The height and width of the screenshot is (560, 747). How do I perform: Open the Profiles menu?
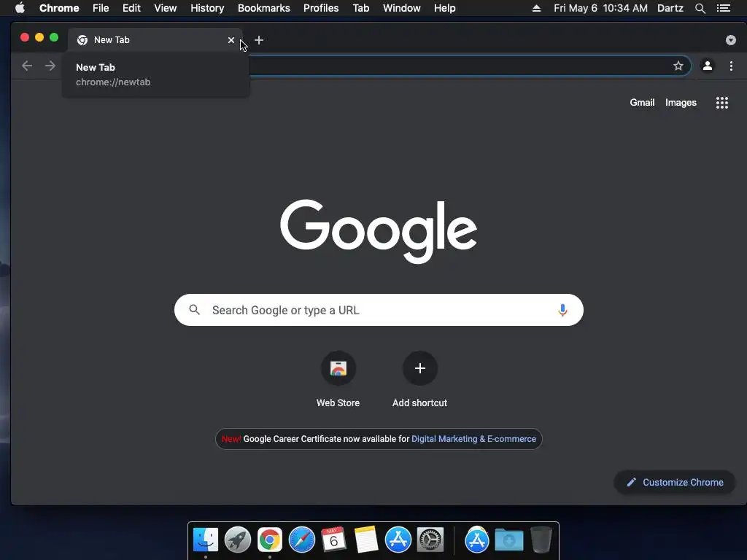[x=321, y=8]
